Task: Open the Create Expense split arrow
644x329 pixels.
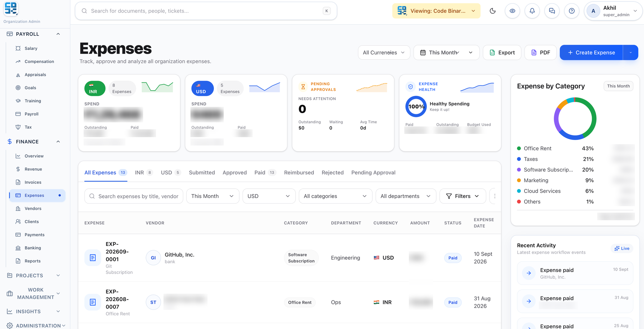Action: point(630,53)
